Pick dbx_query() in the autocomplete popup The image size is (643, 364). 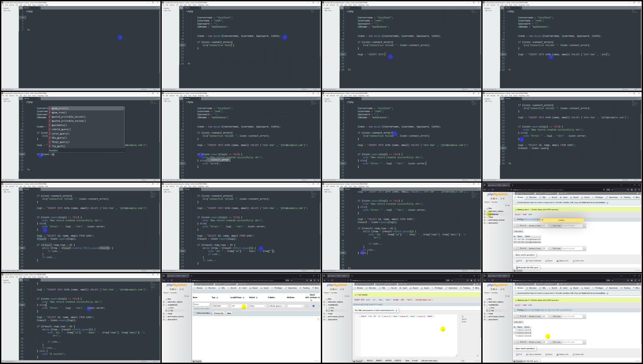59,138
